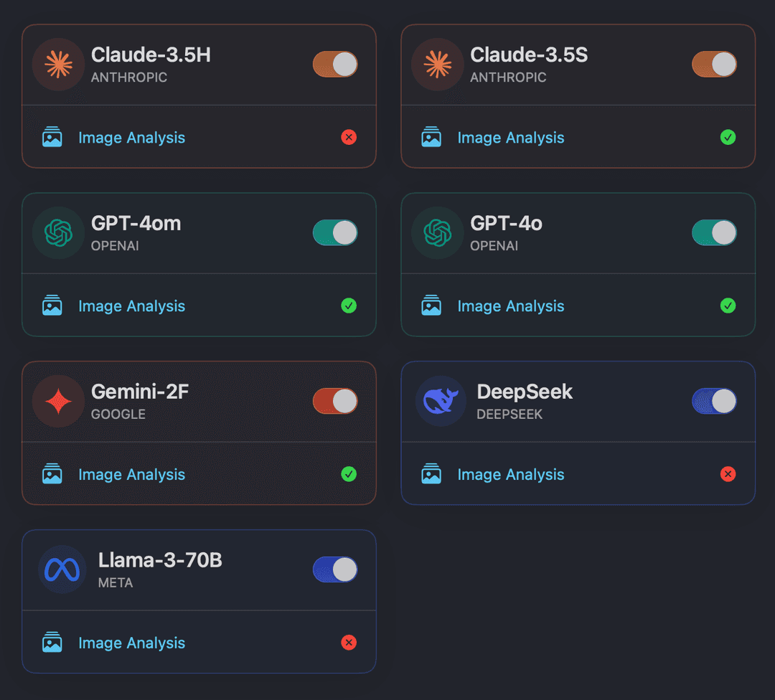Click the green check status icon for Claude-3.5S

728,137
